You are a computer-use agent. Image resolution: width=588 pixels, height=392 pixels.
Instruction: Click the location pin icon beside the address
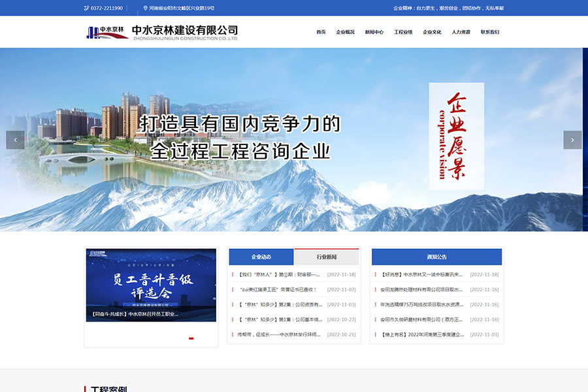[146, 8]
